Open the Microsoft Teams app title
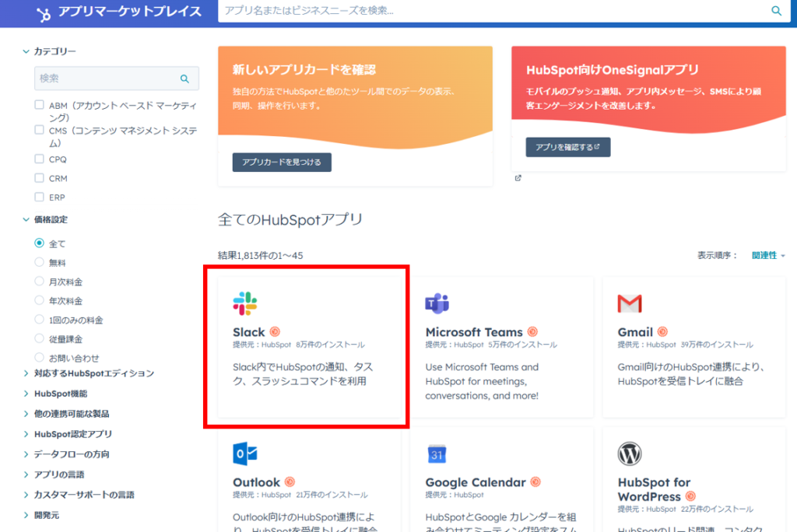This screenshot has height=532, width=797. coord(474,332)
